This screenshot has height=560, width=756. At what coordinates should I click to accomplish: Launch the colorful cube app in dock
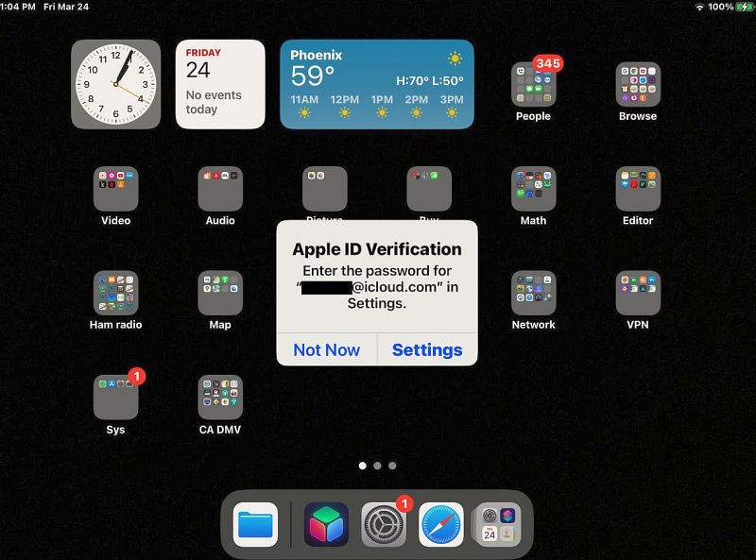click(326, 524)
